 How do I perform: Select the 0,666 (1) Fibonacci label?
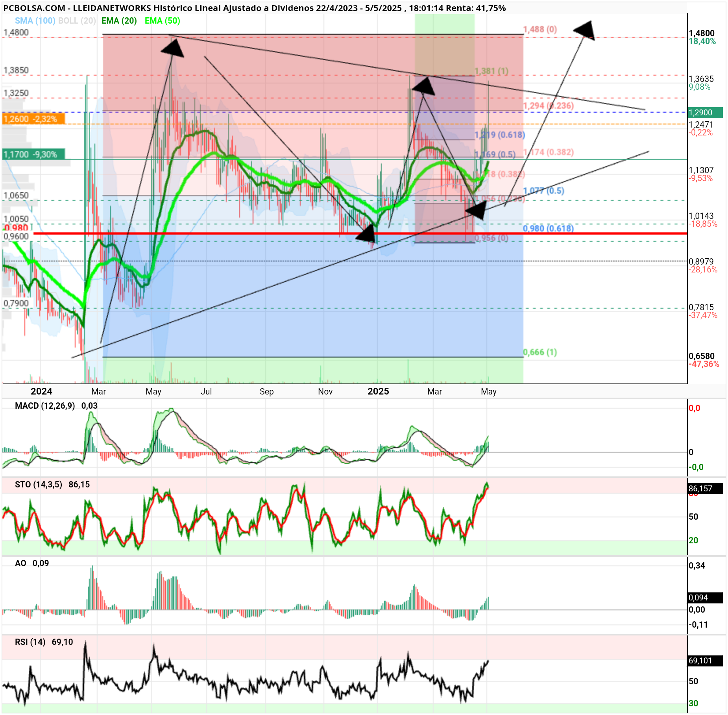pos(540,352)
